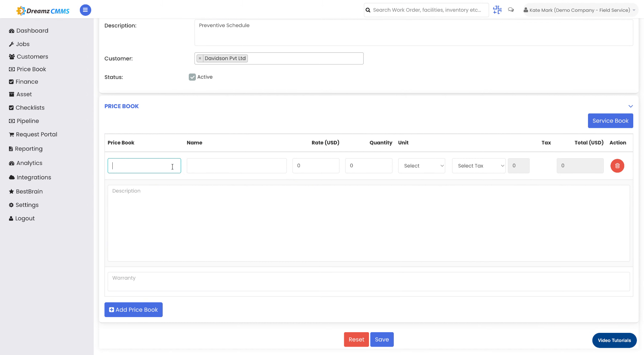644x355 pixels.
Task: Click the Warranty input field
Action: pyautogui.click(x=369, y=281)
